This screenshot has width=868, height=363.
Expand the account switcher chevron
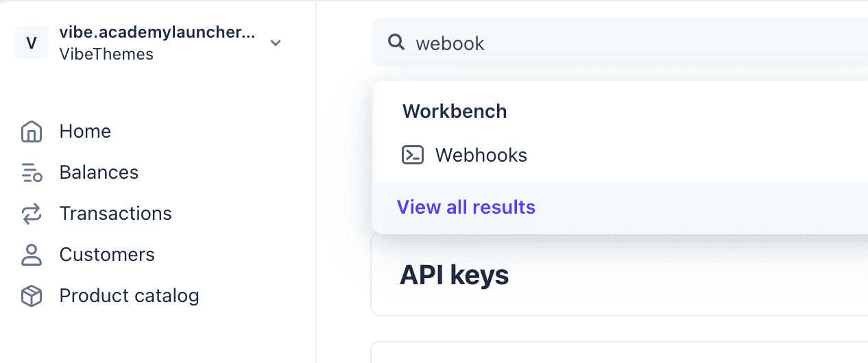[x=276, y=43]
